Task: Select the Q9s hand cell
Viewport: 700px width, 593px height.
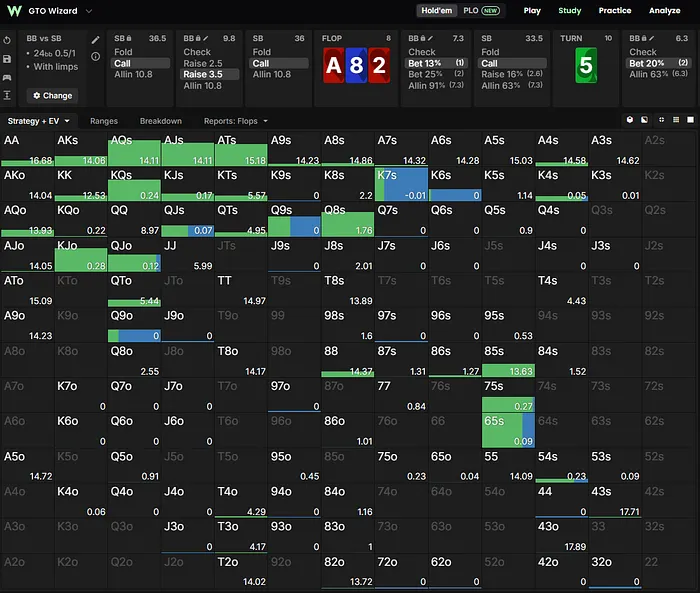Action: coord(295,219)
